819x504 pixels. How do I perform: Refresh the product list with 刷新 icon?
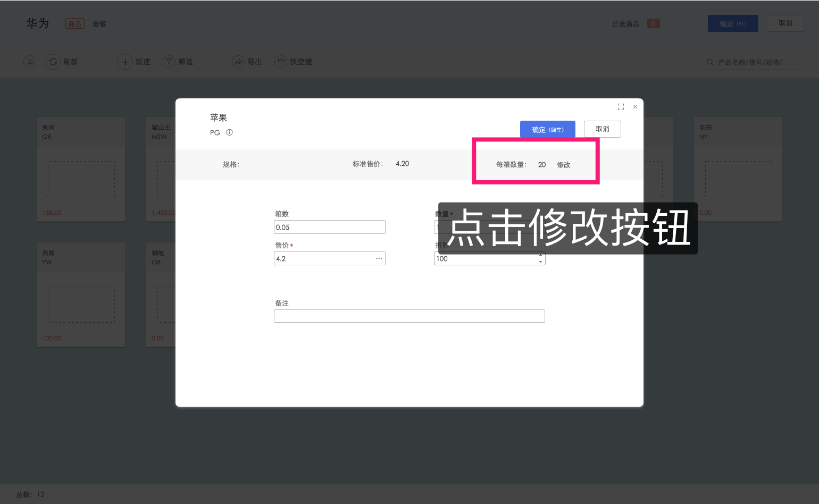(53, 62)
